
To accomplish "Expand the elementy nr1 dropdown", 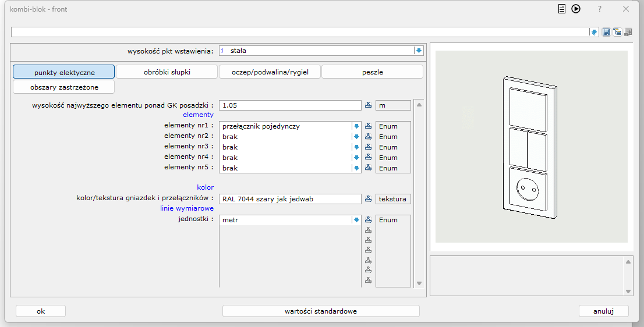I will click(x=356, y=126).
